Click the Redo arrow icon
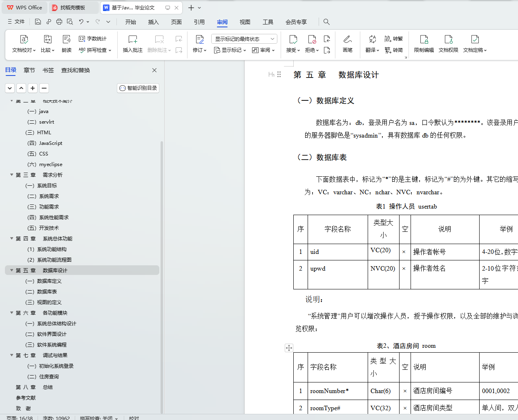518x420 pixels. point(98,22)
